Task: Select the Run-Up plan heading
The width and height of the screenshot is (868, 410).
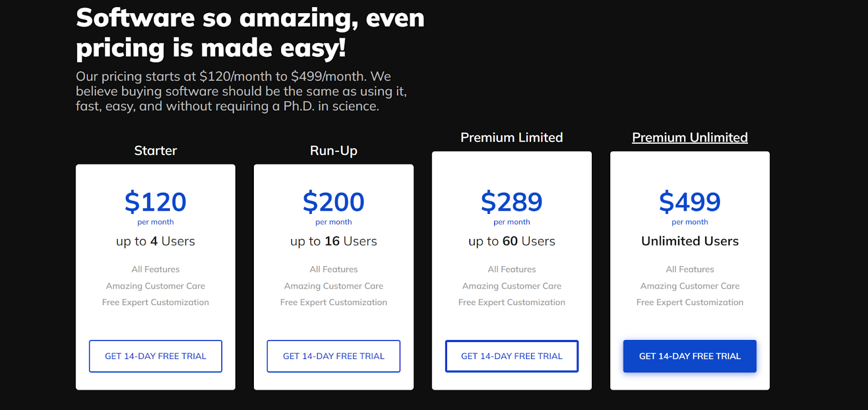Action: click(x=334, y=150)
